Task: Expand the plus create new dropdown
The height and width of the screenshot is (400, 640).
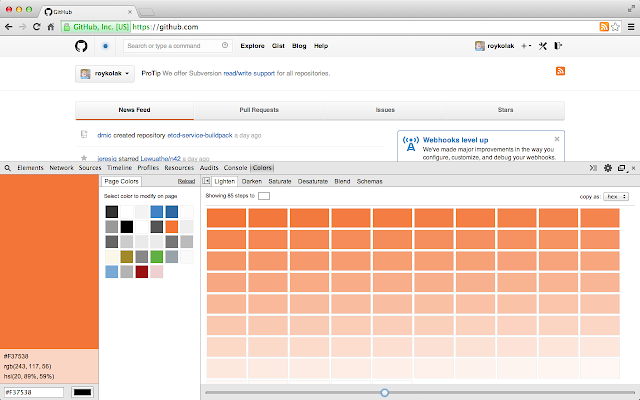Action: [x=526, y=46]
